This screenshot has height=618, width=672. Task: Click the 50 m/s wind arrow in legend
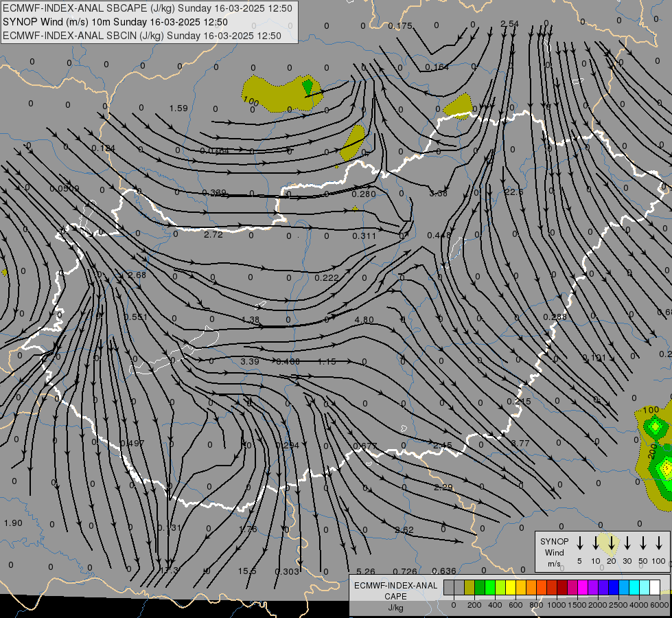pos(643,543)
